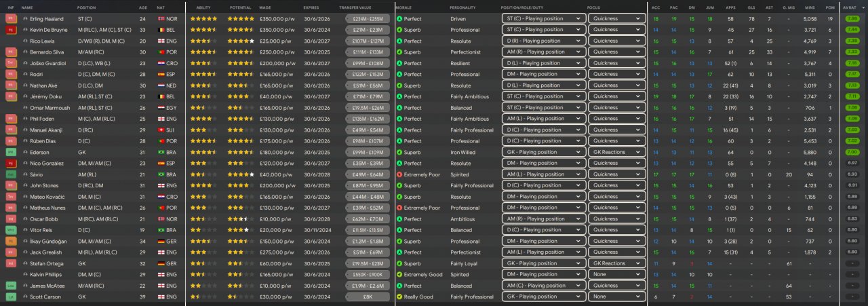
Task: Click Erling Haaland's Perfect morale icon
Action: pyautogui.click(x=399, y=19)
